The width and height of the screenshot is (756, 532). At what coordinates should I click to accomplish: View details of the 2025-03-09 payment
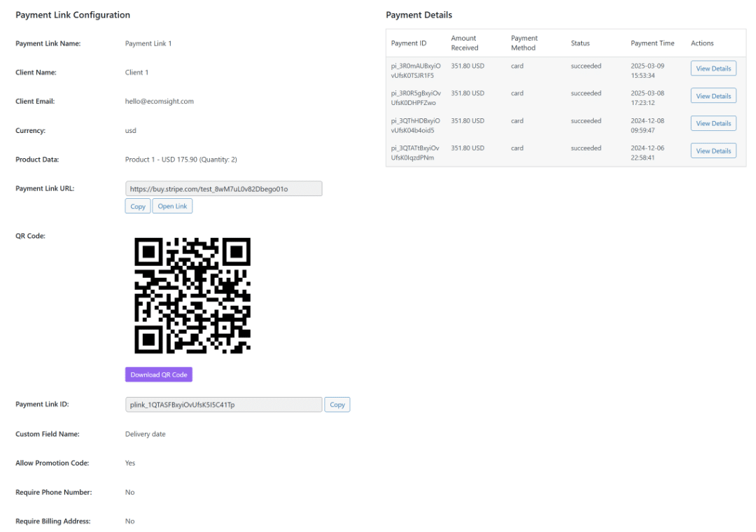[713, 69]
